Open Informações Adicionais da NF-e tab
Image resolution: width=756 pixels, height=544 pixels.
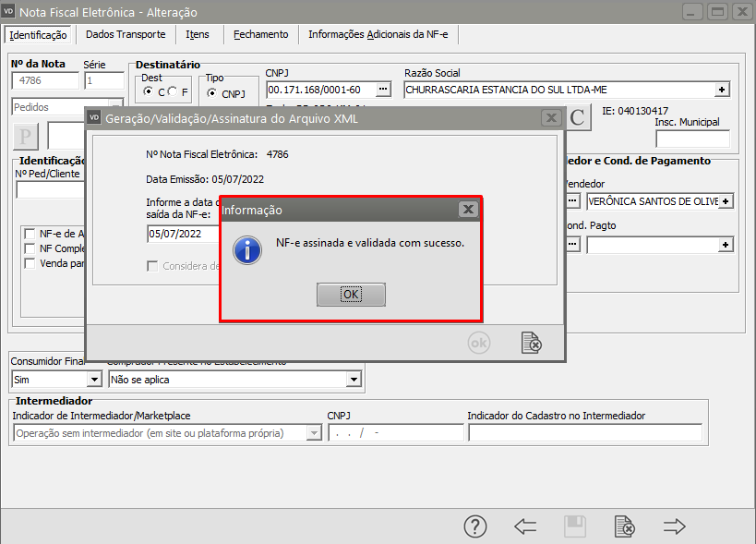pos(379,34)
